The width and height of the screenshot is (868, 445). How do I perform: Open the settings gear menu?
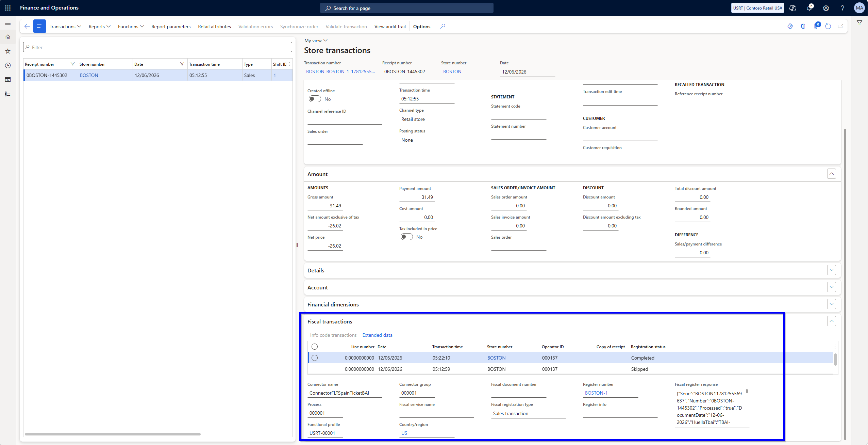pyautogui.click(x=826, y=8)
